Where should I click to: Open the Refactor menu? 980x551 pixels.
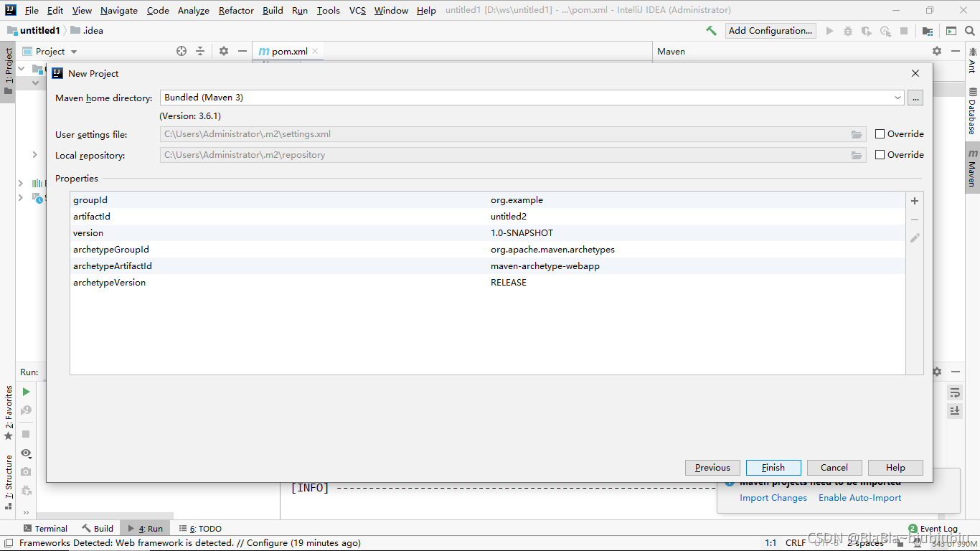(236, 11)
